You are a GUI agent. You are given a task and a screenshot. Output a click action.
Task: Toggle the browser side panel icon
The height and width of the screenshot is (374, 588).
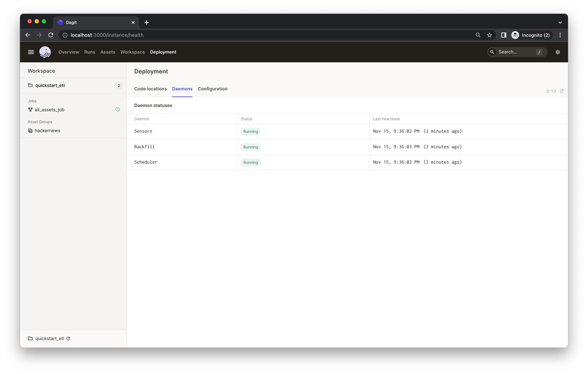point(503,35)
